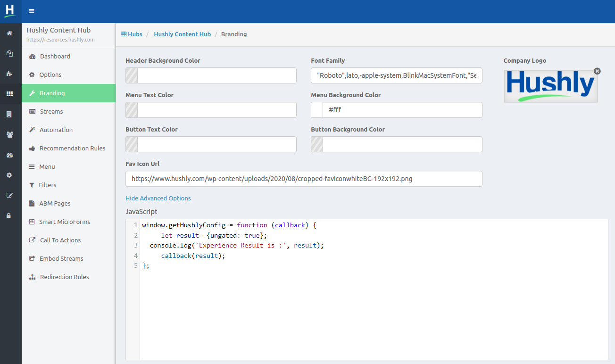Click the Hushly H logo
This screenshot has width=615, height=364.
10,11
